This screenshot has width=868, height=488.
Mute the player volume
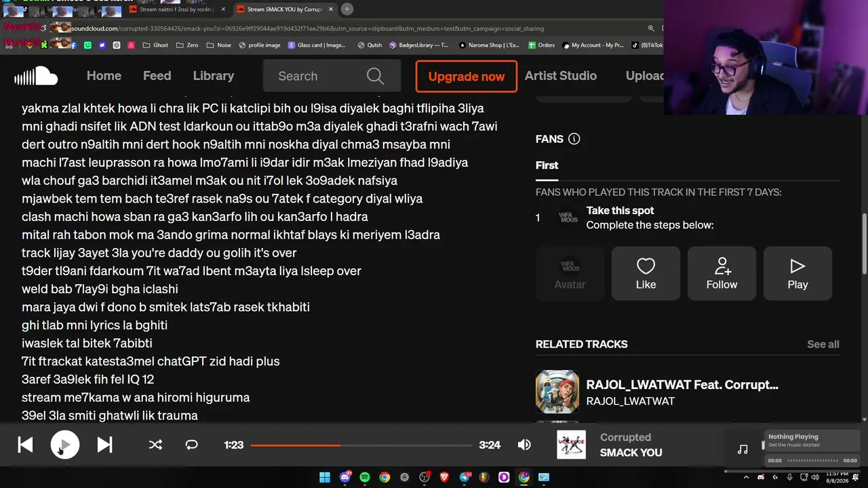click(524, 445)
